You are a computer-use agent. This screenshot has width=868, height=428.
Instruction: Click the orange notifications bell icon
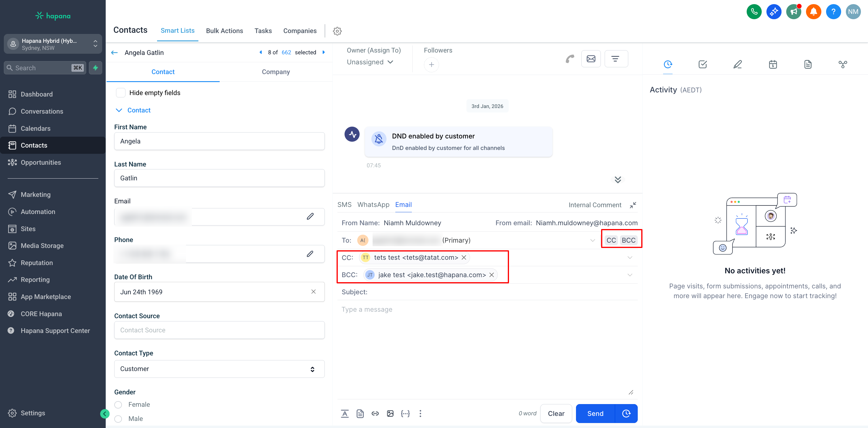(x=813, y=12)
